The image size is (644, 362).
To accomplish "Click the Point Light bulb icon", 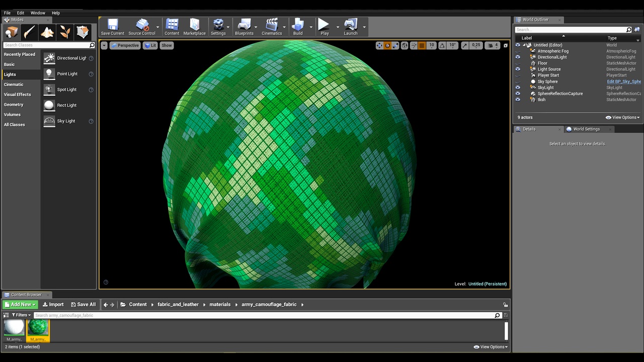I will (x=49, y=74).
